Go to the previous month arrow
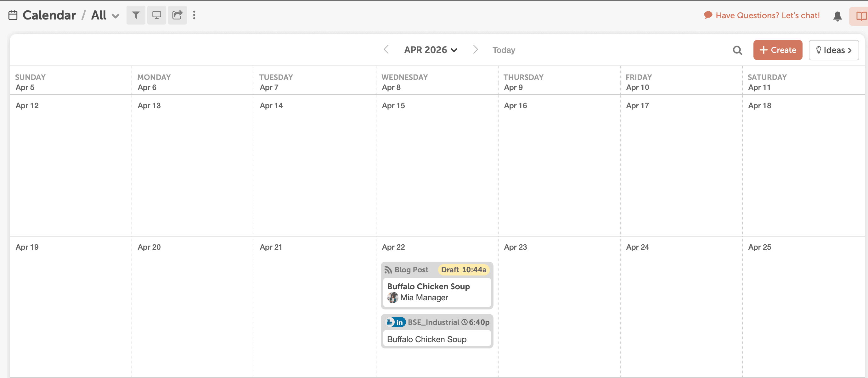Screen dimensions: 868x378 [386, 49]
